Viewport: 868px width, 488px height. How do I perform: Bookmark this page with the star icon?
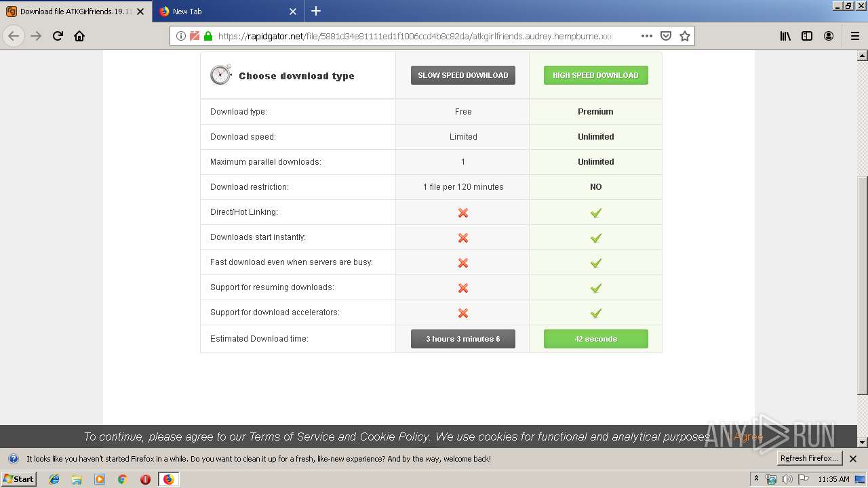(685, 36)
